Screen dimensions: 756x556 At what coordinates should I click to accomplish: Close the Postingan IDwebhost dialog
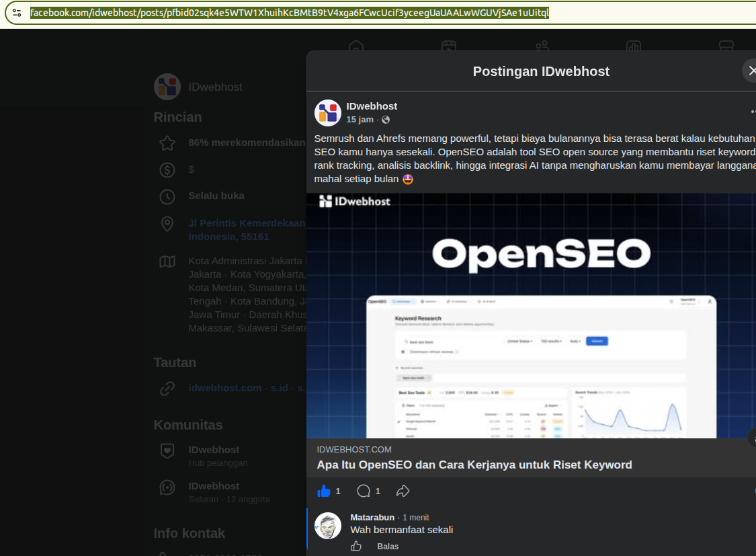(x=751, y=71)
